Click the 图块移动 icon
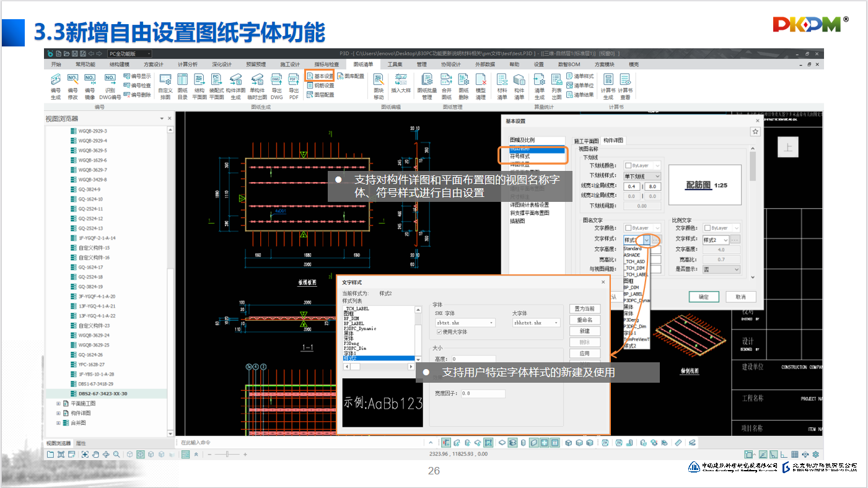868x488 pixels. (379, 86)
